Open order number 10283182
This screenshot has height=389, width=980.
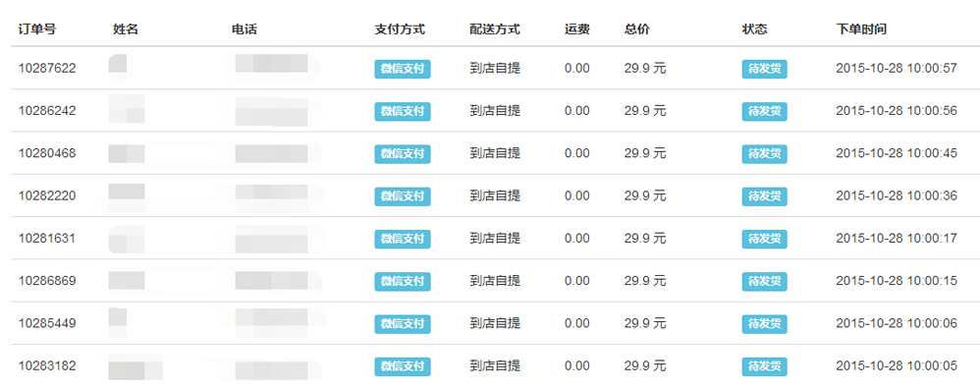(47, 365)
